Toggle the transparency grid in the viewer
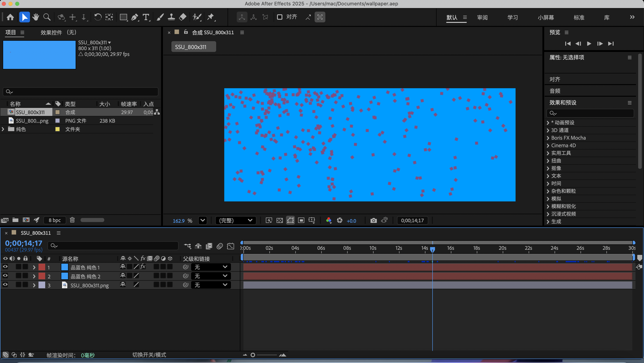 [279, 220]
